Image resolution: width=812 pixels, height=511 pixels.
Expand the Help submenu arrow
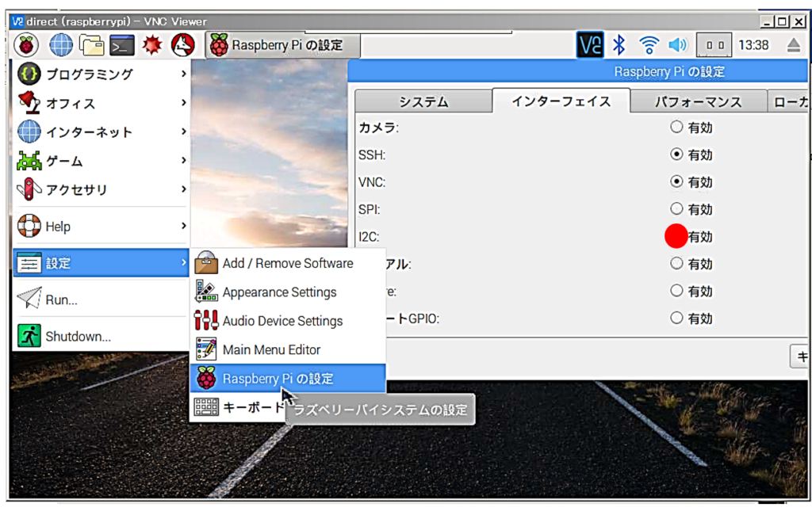tap(183, 226)
